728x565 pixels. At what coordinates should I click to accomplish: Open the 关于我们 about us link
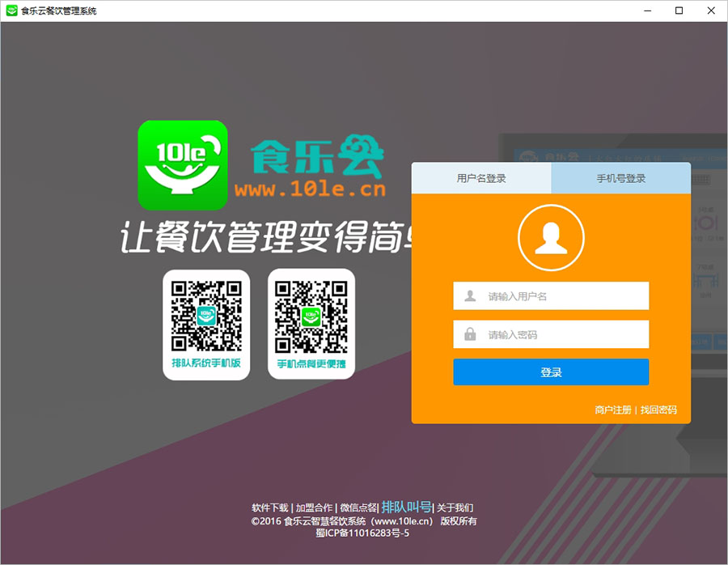coord(455,507)
